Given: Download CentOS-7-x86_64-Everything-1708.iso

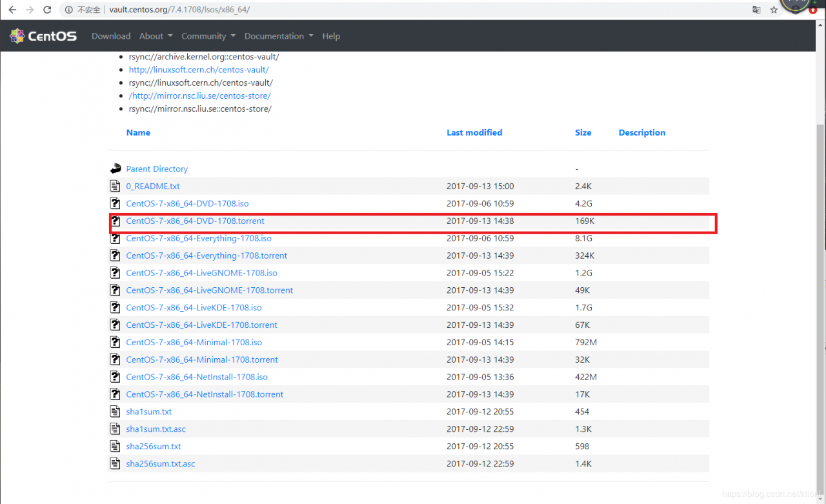Looking at the screenshot, I should click(x=199, y=238).
